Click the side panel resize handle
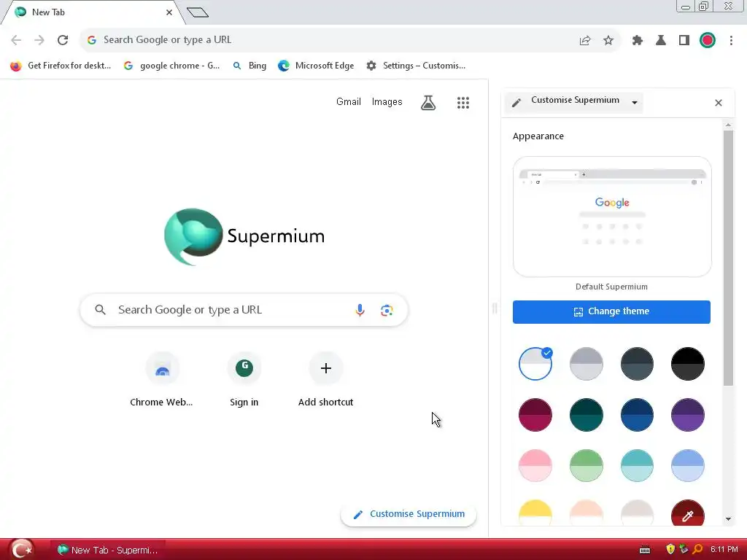This screenshot has height=560, width=747. tap(495, 308)
